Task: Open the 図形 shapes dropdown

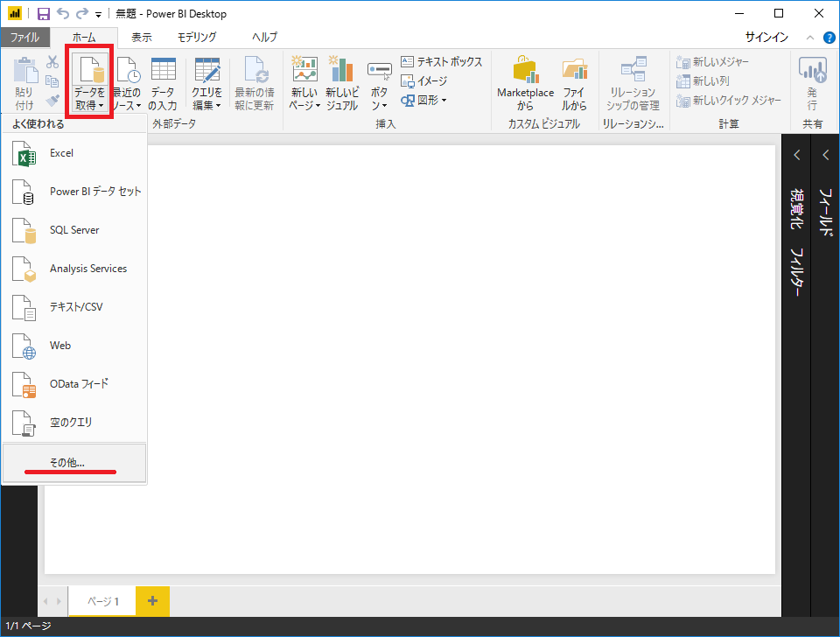Action: coord(424,100)
